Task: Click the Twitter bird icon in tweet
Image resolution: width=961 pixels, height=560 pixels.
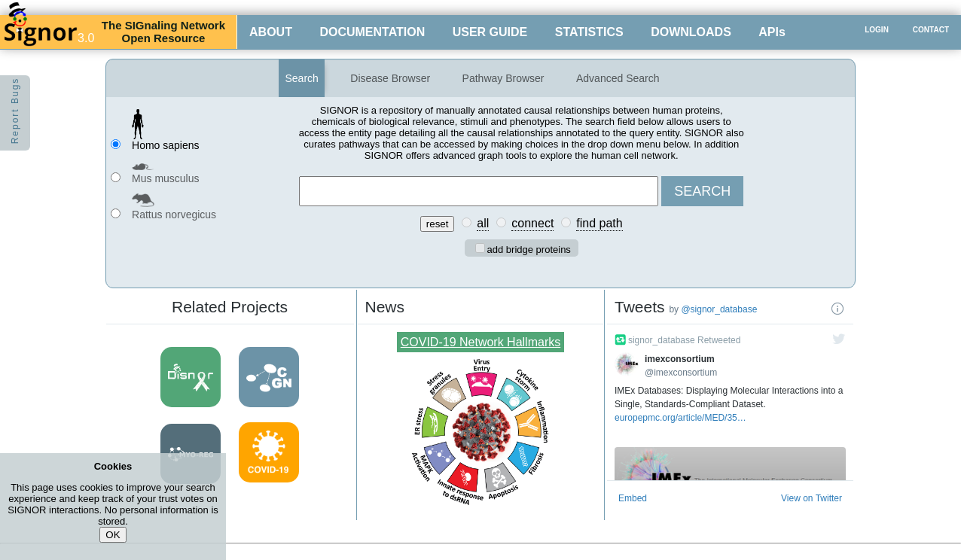Action: tap(838, 339)
